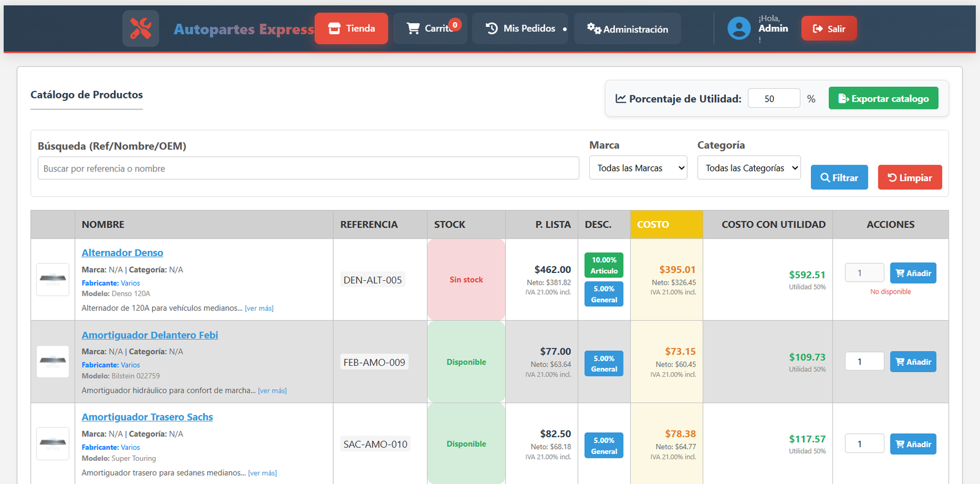Image resolution: width=980 pixels, height=484 pixels.
Task: Click the Amortiguador Trasero Sachs thumbnail
Action: point(53,444)
